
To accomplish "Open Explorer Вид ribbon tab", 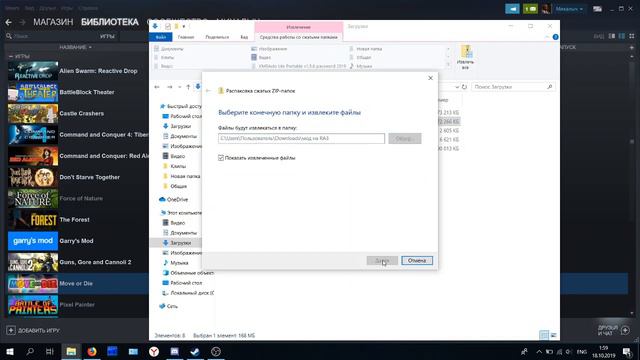I will [244, 37].
